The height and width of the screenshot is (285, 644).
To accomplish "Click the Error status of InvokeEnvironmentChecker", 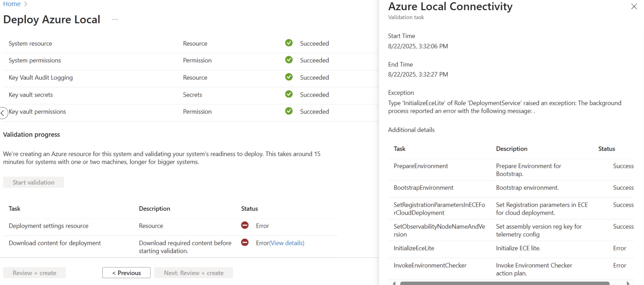I will coord(620,265).
